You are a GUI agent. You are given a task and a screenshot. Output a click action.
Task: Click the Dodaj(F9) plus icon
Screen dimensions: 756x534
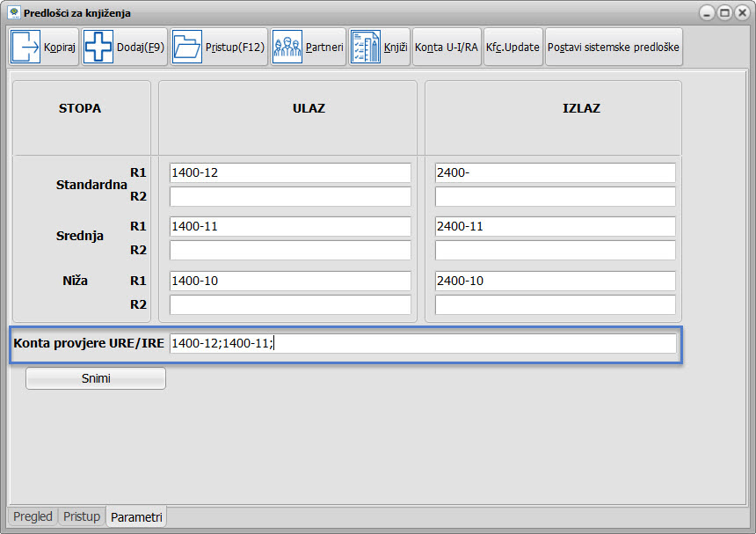[x=98, y=47]
